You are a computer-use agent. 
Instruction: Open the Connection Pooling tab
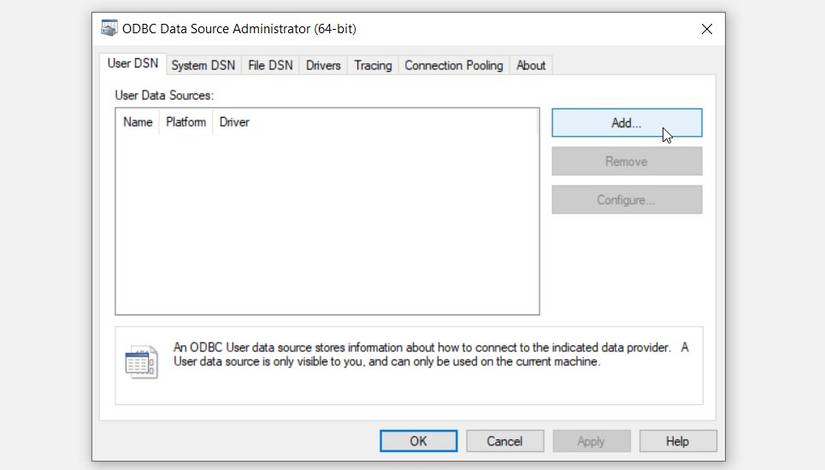[453, 65]
